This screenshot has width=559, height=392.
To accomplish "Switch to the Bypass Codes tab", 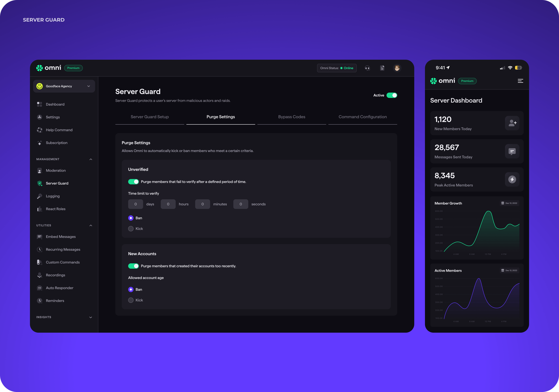I will pyautogui.click(x=291, y=116).
